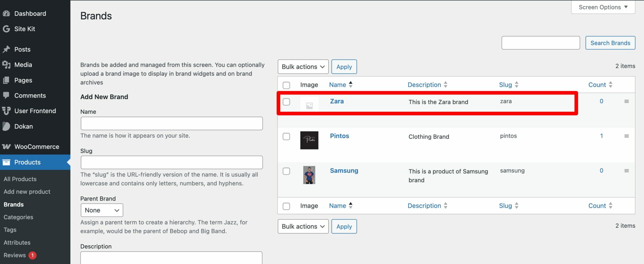This screenshot has width=644, height=264.
Task: Click the new brand Name field
Action: (x=172, y=123)
